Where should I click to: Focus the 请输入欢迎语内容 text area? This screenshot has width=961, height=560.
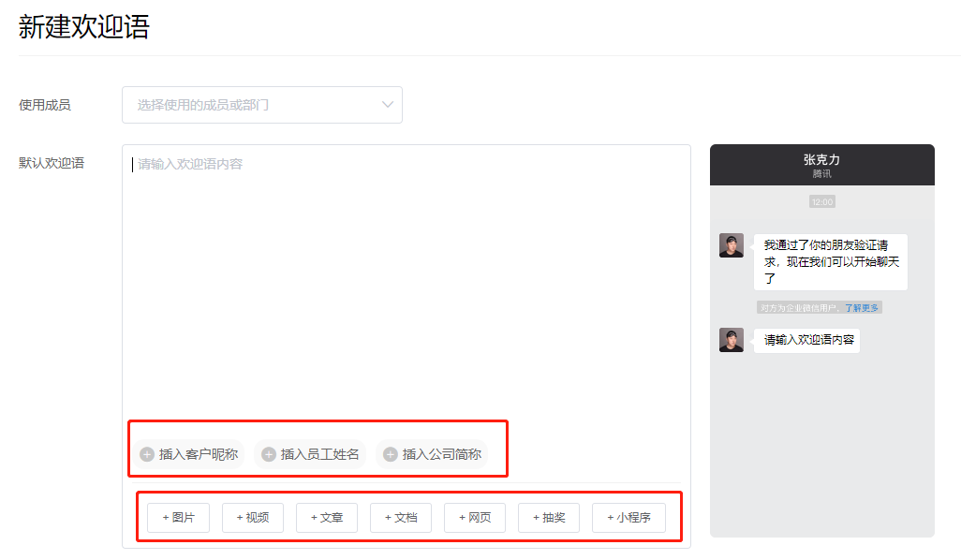(406, 281)
